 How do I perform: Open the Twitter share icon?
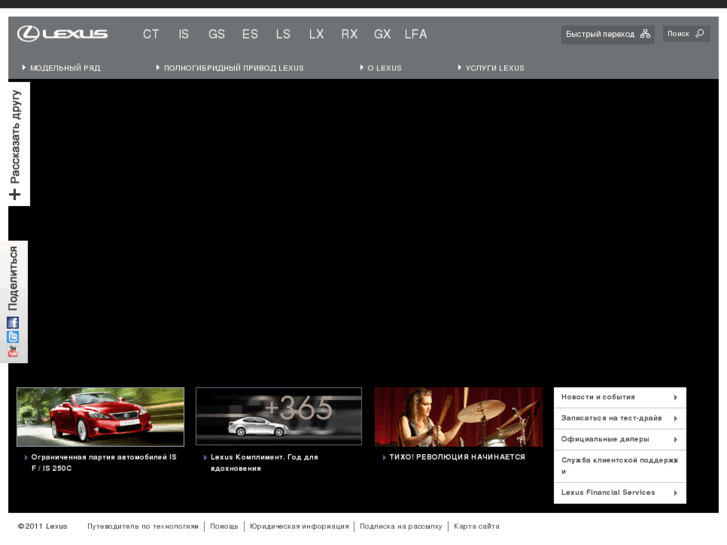click(x=13, y=337)
